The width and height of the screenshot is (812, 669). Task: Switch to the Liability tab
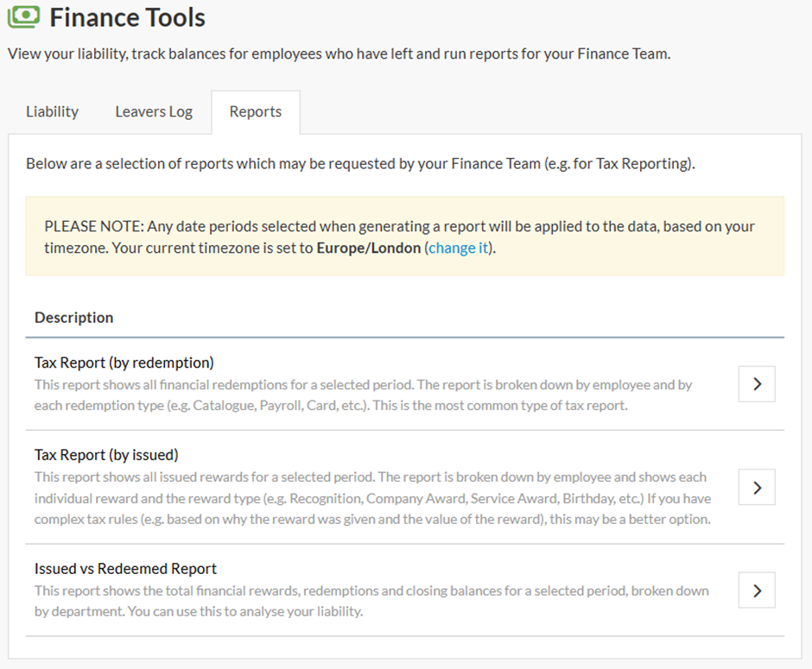(52, 111)
